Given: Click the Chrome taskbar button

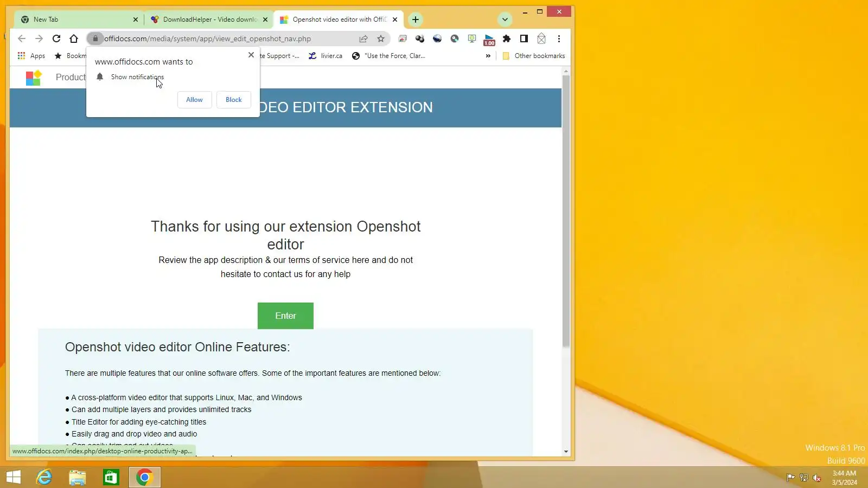Looking at the screenshot, I should 145,477.
